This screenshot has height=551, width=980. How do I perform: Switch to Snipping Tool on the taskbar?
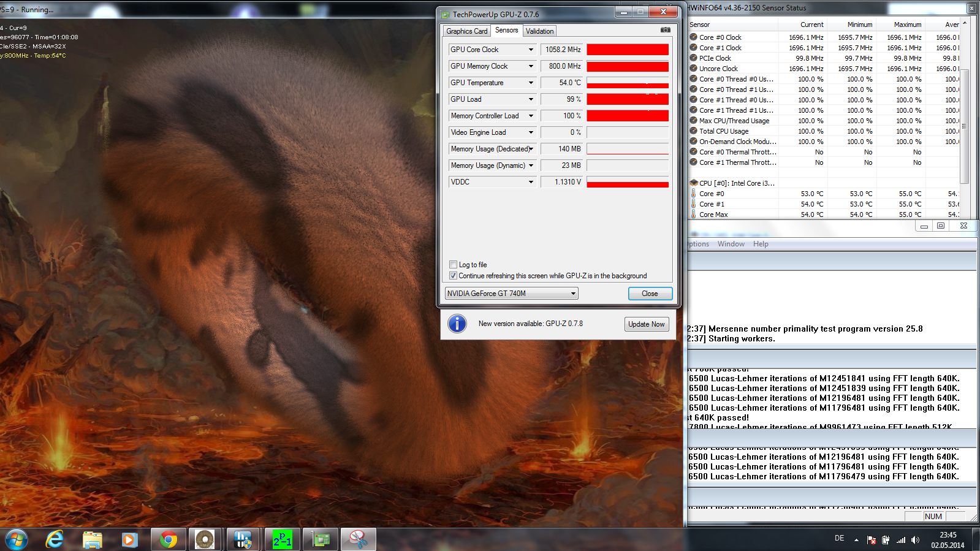point(359,539)
